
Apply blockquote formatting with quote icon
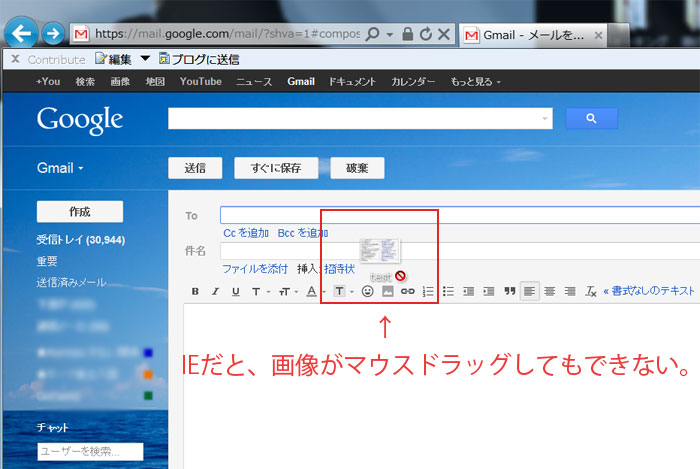(509, 291)
